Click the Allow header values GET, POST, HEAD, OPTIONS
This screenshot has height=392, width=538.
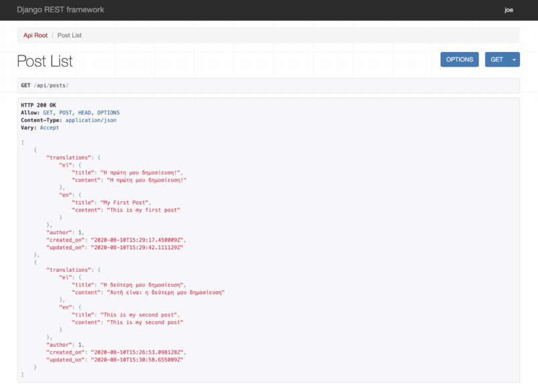coord(81,113)
